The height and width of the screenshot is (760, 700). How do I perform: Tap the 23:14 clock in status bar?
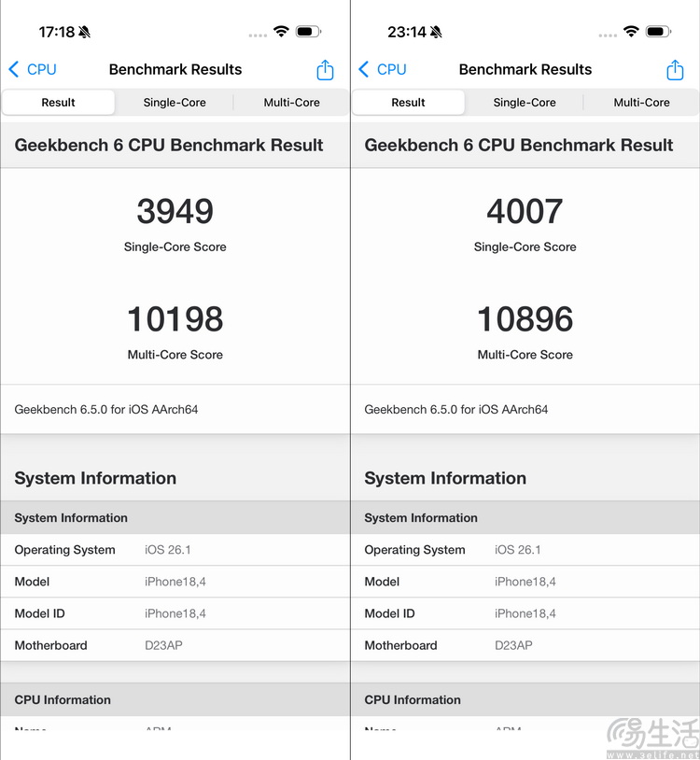(x=407, y=32)
